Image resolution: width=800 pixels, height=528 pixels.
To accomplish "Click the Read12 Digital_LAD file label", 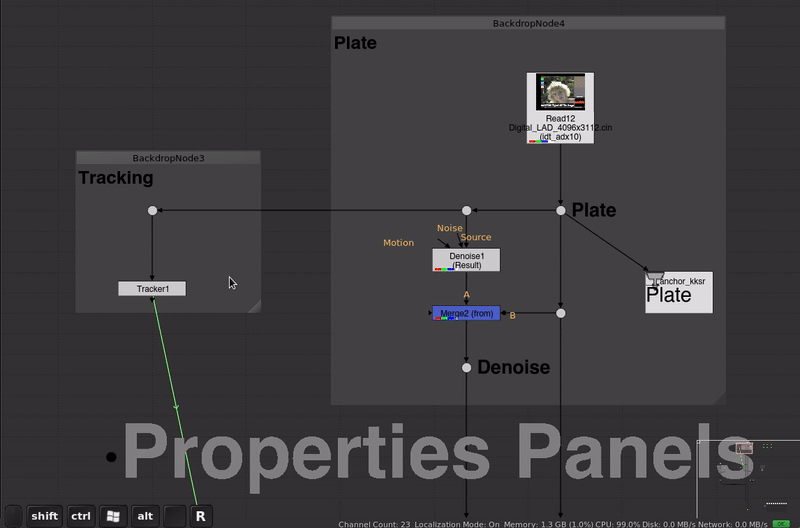I will [x=560, y=128].
